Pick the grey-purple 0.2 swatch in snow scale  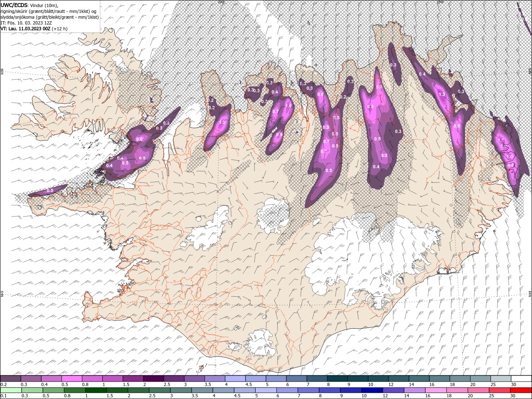coord(10,379)
